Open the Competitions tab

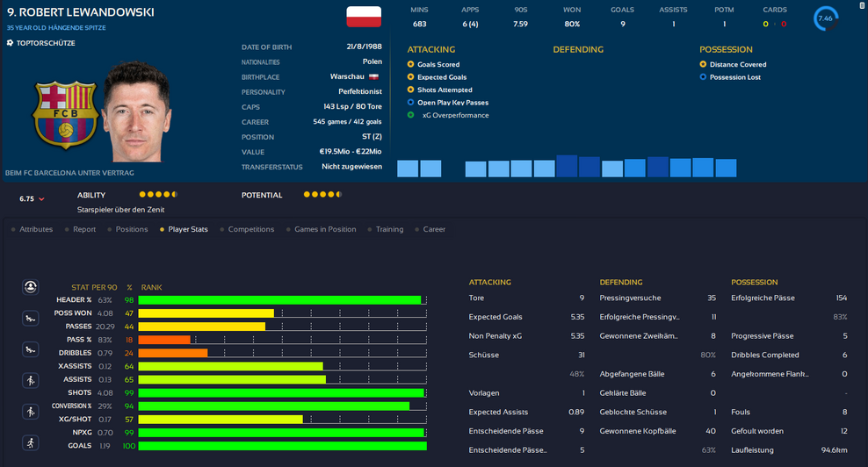point(250,229)
